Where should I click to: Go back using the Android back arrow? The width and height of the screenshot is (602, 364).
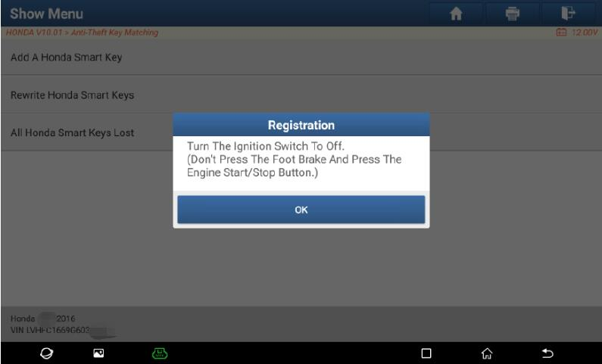(547, 353)
